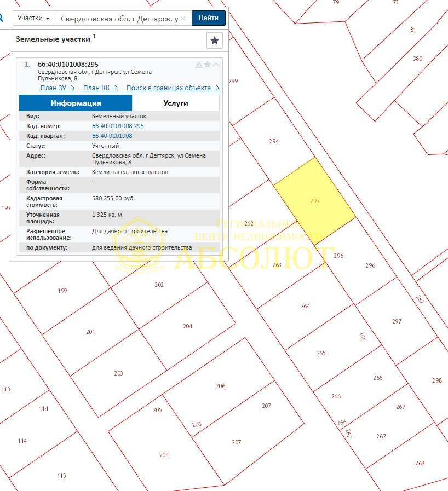Image resolution: width=448 pixels, height=491 pixels.
Task: Click the area value 1 325 кв. м
Action: tap(107, 215)
